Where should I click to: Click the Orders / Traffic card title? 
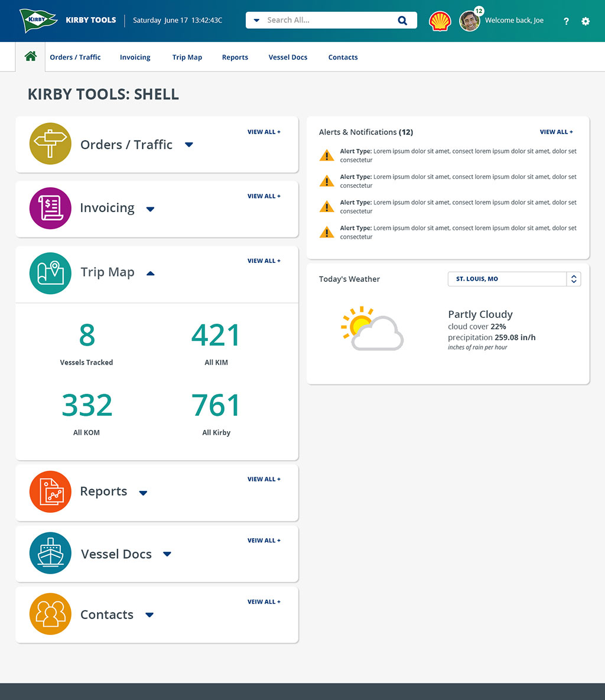click(x=126, y=145)
